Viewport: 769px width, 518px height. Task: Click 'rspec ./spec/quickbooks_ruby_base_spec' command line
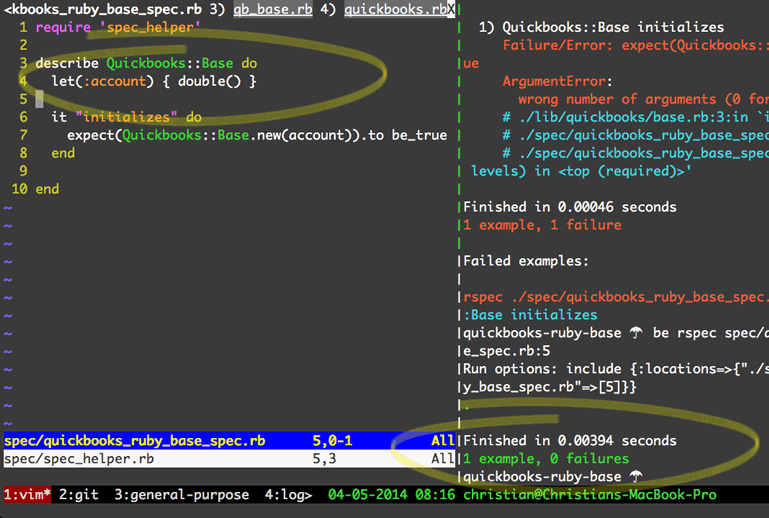616,297
